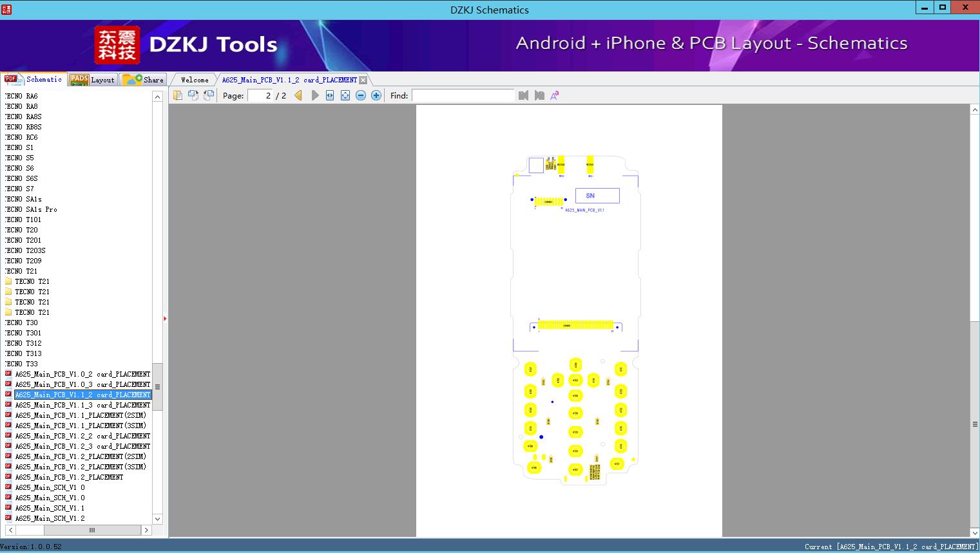Viewport: 980px width, 553px height.
Task: Click the find-next search icon
Action: click(x=539, y=95)
